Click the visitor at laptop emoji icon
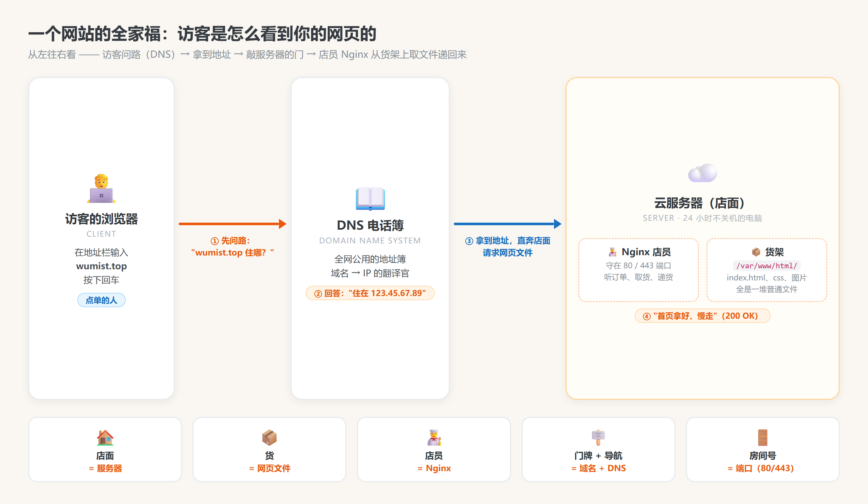Image resolution: width=868 pixels, height=504 pixels. [101, 188]
